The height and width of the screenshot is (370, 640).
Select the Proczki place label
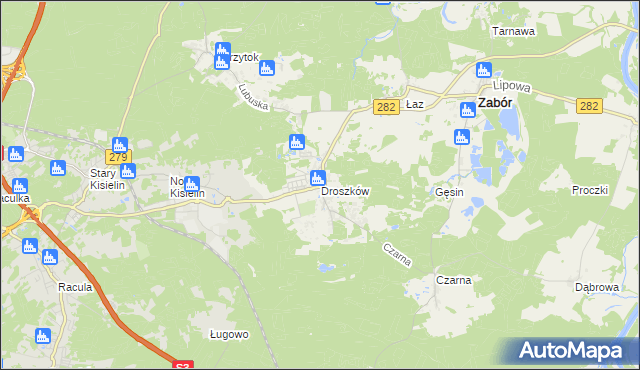(590, 190)
